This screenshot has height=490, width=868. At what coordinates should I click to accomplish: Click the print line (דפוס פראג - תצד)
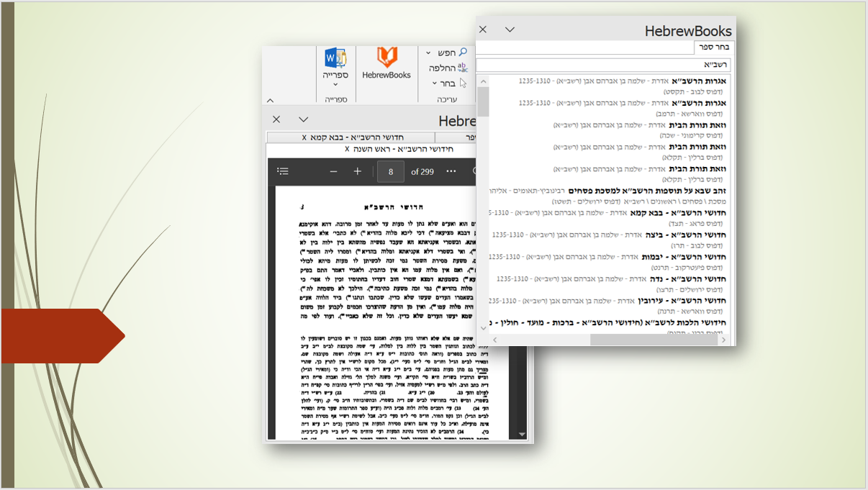[696, 223]
